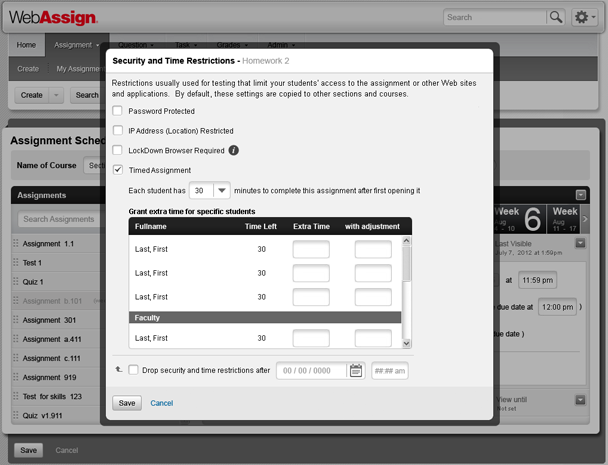The height and width of the screenshot is (465, 608).
Task: Open the settings gear menu
Action: point(584,17)
